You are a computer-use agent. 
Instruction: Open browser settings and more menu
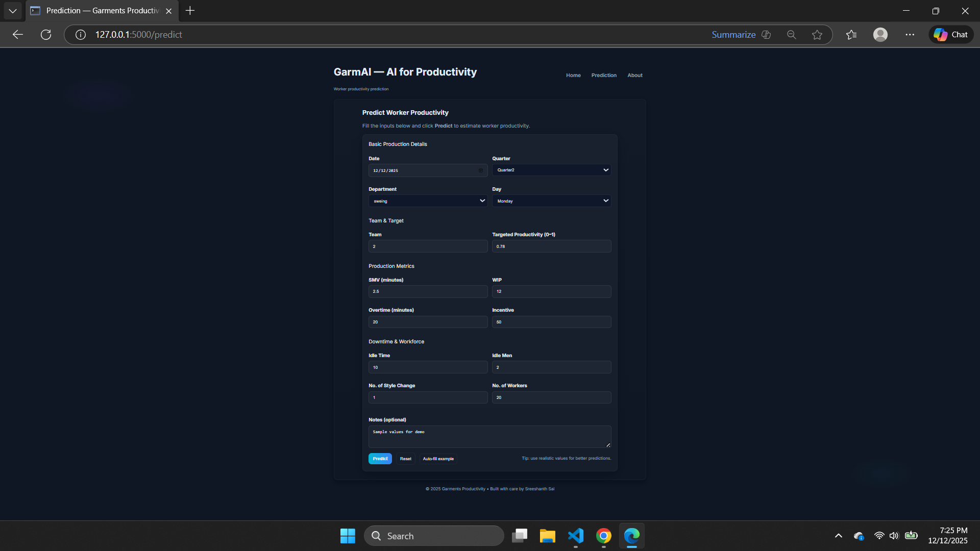pos(910,35)
